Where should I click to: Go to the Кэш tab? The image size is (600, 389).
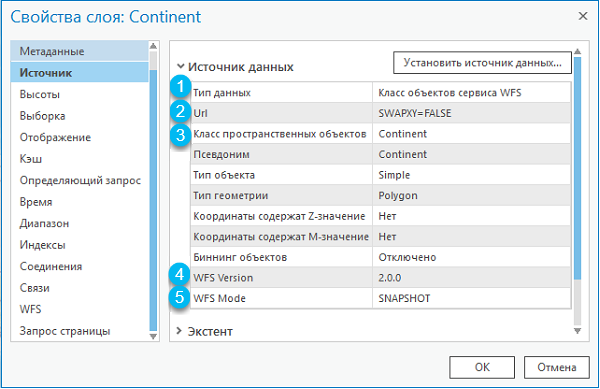click(80, 159)
